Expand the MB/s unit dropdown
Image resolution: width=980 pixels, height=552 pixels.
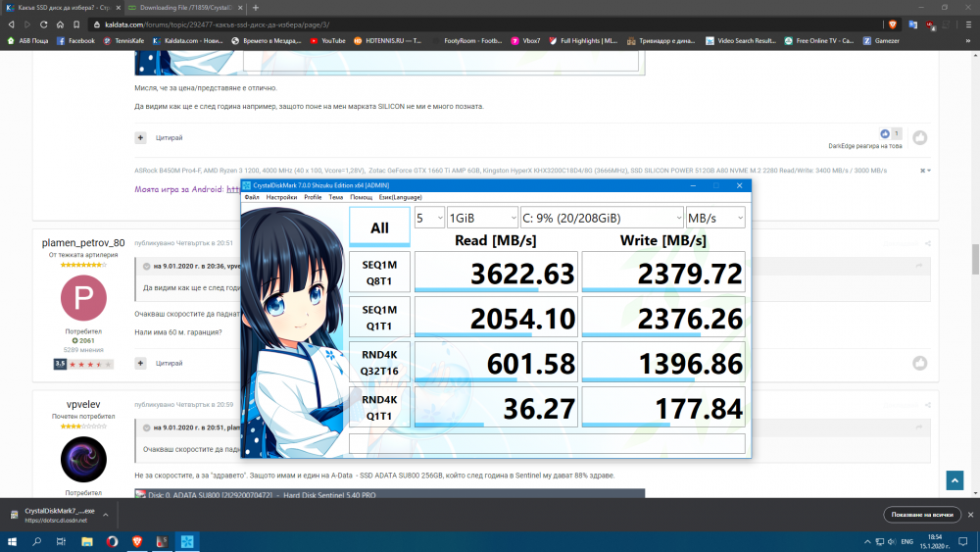715,218
